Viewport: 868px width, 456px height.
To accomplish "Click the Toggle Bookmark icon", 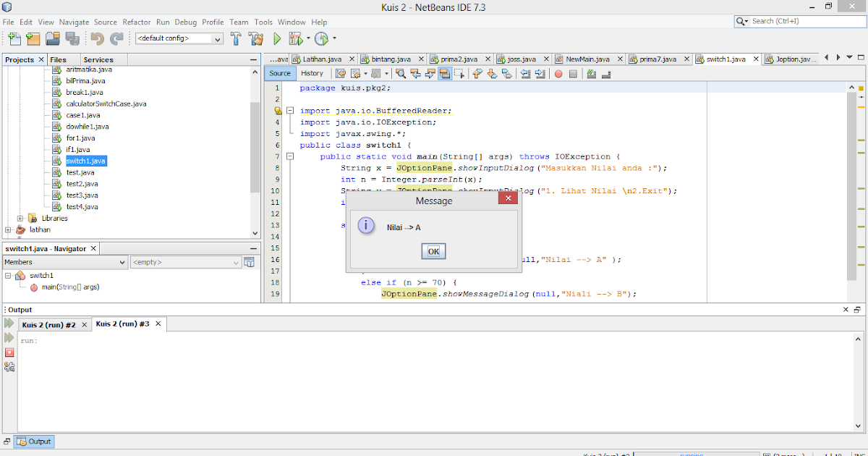I will click(x=506, y=73).
